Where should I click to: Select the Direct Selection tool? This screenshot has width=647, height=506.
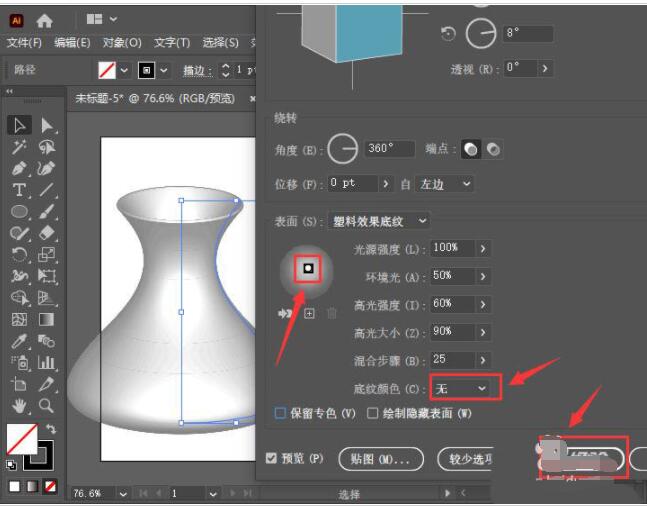(47, 125)
